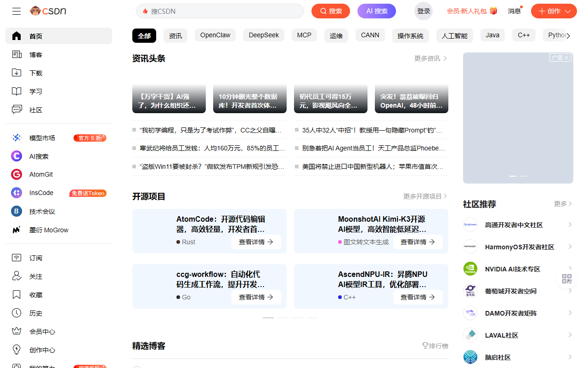Open 墨衍 MoGrow in the sidebar
Screen dimensions: 588x368
click(x=59, y=230)
